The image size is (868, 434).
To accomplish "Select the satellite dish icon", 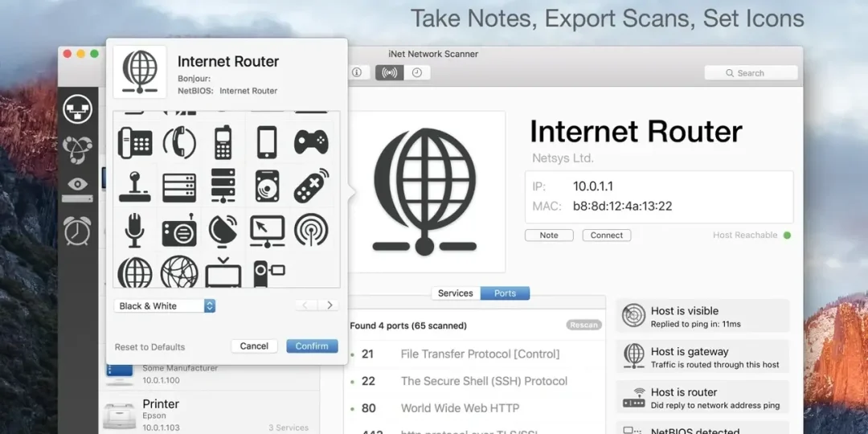I will (x=223, y=231).
